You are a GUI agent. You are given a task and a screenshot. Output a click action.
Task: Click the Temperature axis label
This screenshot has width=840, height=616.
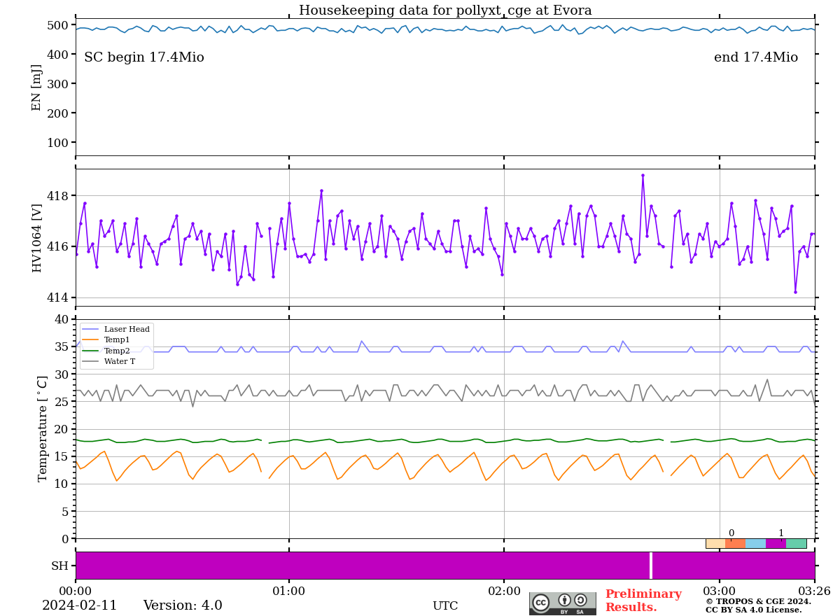tap(43, 428)
